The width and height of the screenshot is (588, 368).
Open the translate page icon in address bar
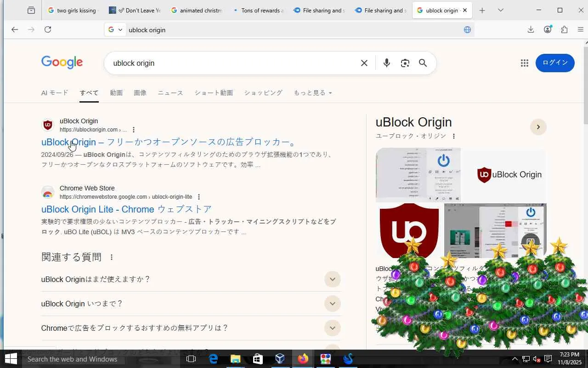pos(467,30)
